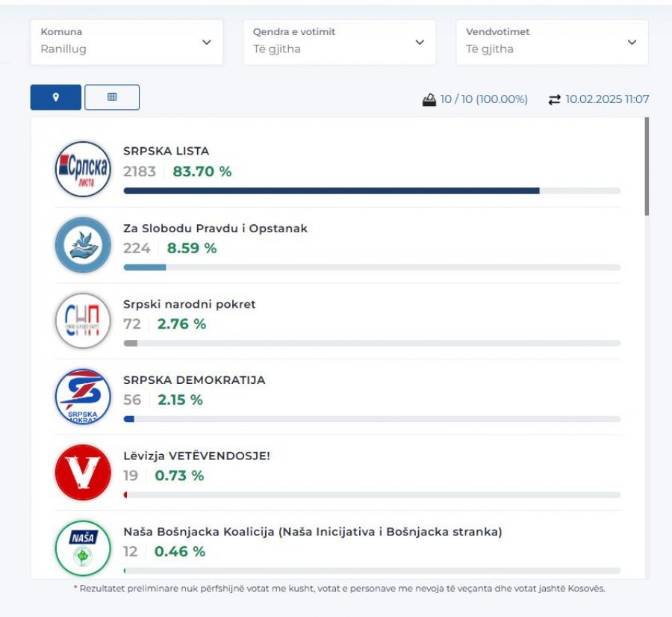Click the '0.46 %' percentage
The height and width of the screenshot is (617, 672).
pos(179,551)
